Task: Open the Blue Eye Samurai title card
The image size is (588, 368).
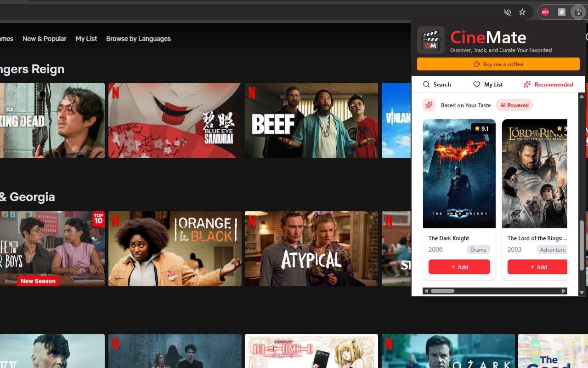Action: [175, 120]
